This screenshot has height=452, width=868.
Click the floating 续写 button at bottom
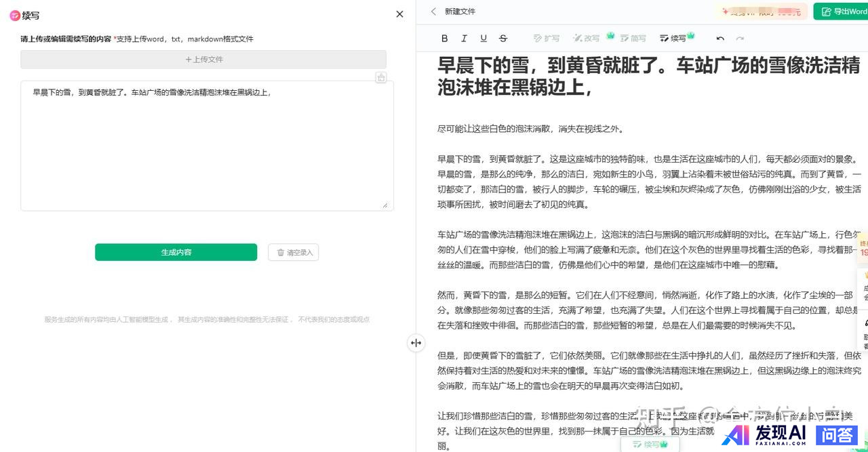tap(650, 445)
